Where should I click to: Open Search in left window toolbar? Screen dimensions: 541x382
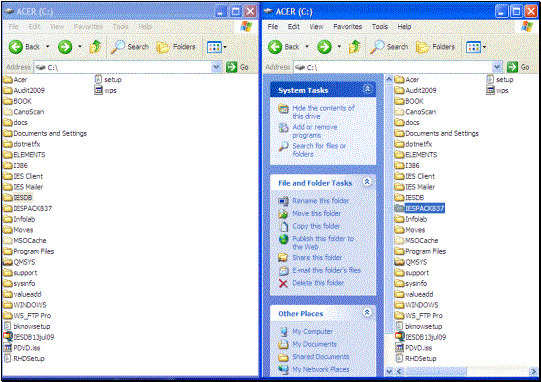129,47
